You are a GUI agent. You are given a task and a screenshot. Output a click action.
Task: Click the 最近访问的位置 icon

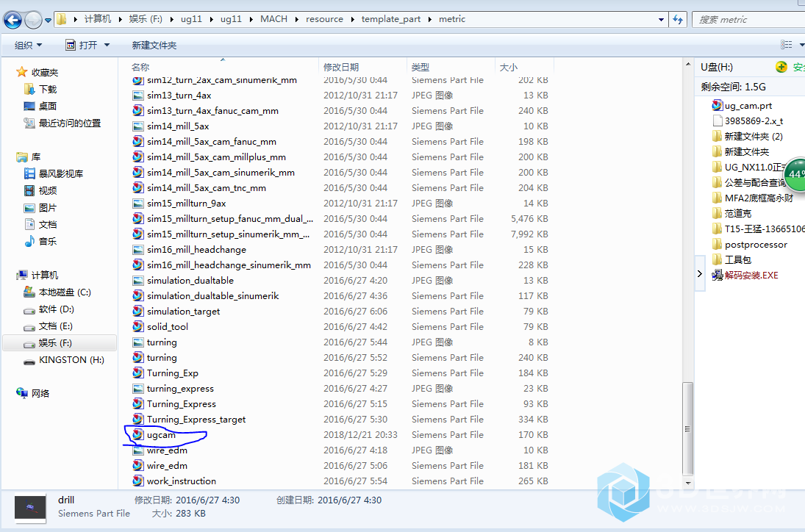29,123
